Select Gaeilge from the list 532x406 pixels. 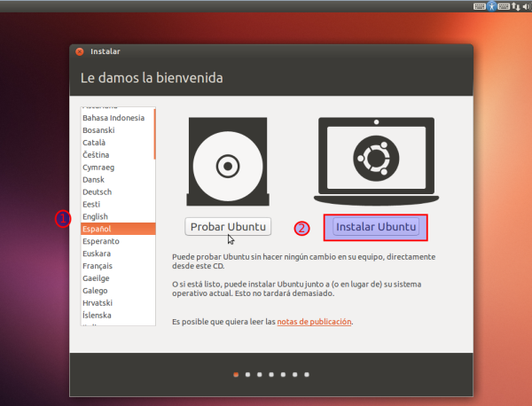pos(118,278)
